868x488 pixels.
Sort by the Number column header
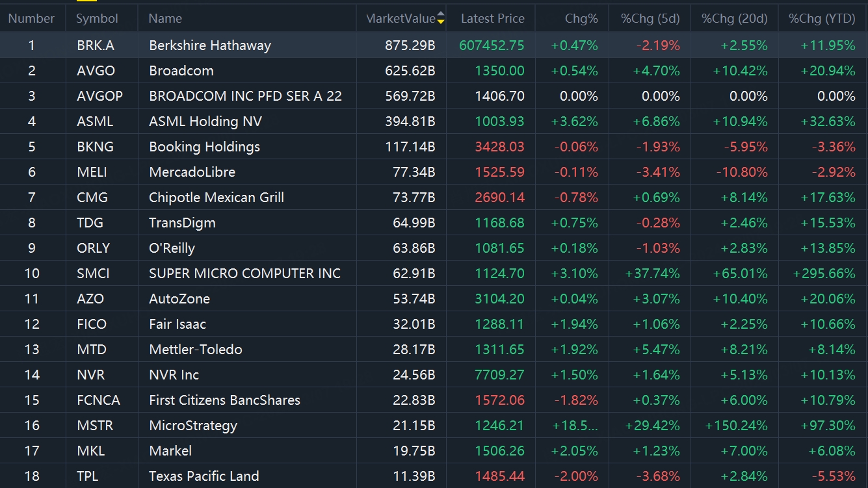click(31, 18)
